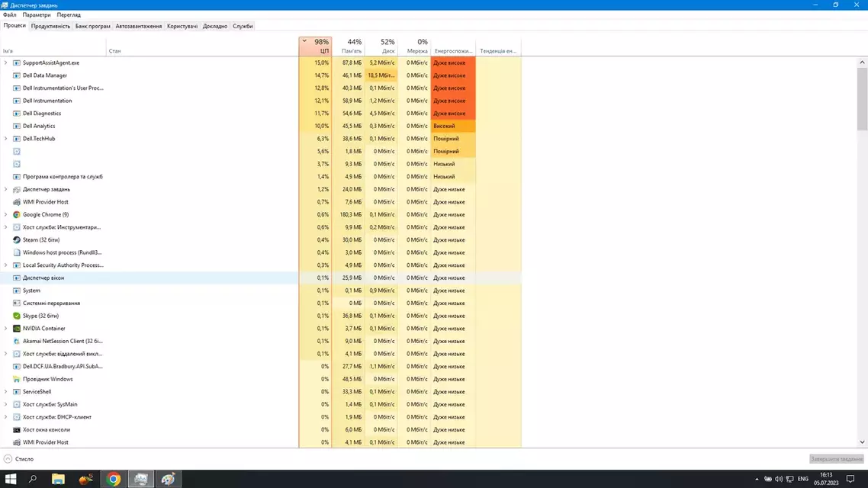Click the Провідник Windows folder icon
This screenshot has width=868, height=488.
point(17,379)
